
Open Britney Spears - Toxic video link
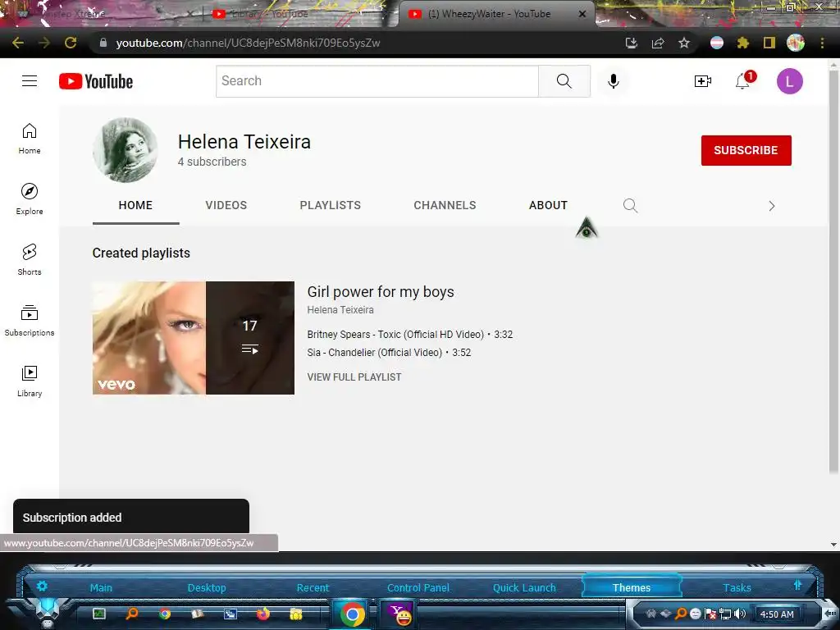pos(395,335)
